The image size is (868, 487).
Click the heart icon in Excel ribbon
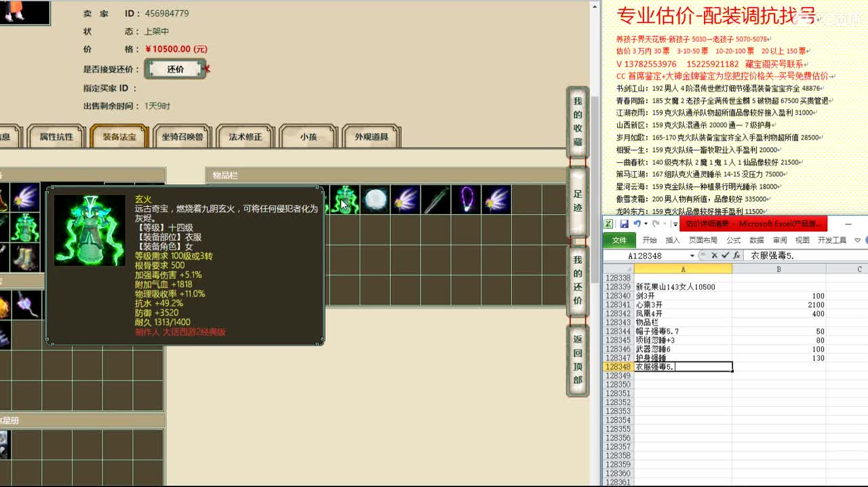[x=858, y=240]
